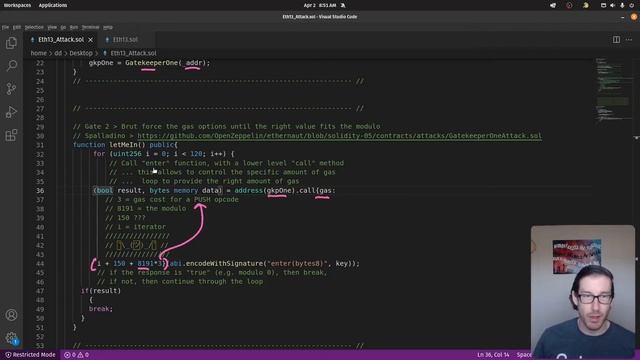Place cursor on 'letMeIn' function name
The width and height of the screenshot is (640, 360).
tap(123, 145)
